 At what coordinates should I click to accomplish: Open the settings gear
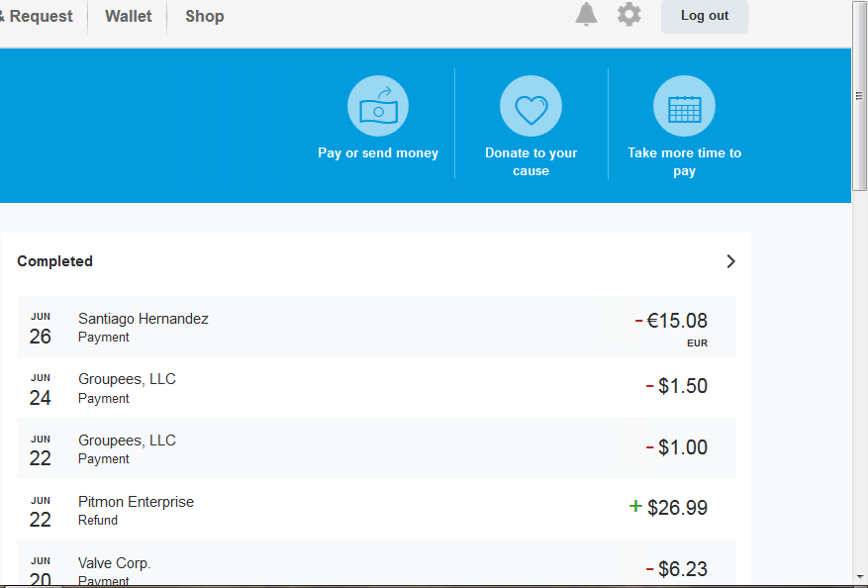[x=628, y=15]
